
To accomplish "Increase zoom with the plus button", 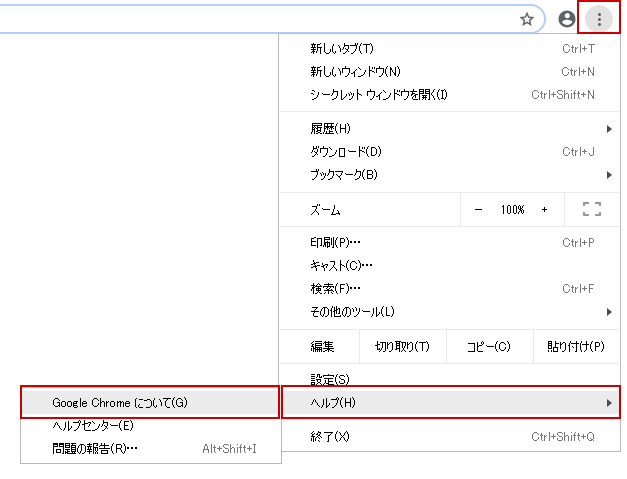I will (544, 210).
